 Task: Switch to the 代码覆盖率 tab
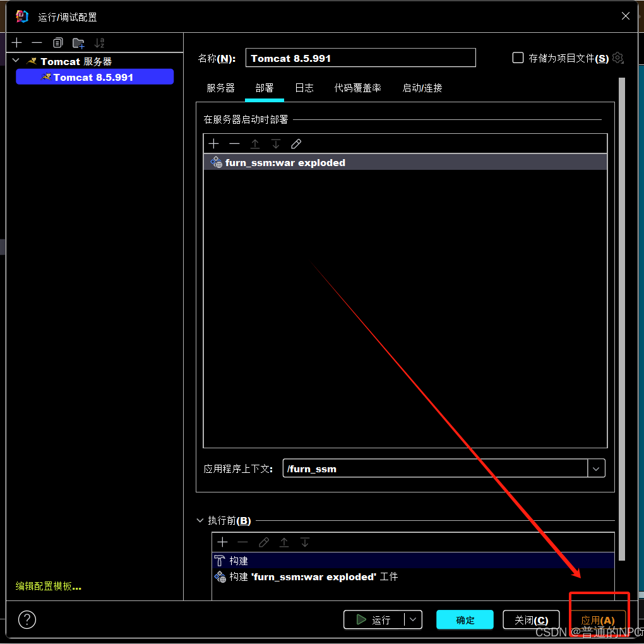click(358, 88)
